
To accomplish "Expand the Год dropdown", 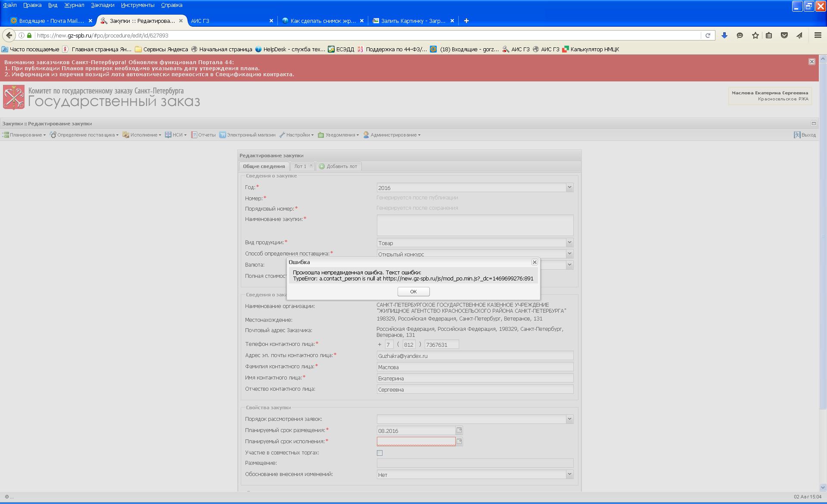I will click(569, 187).
